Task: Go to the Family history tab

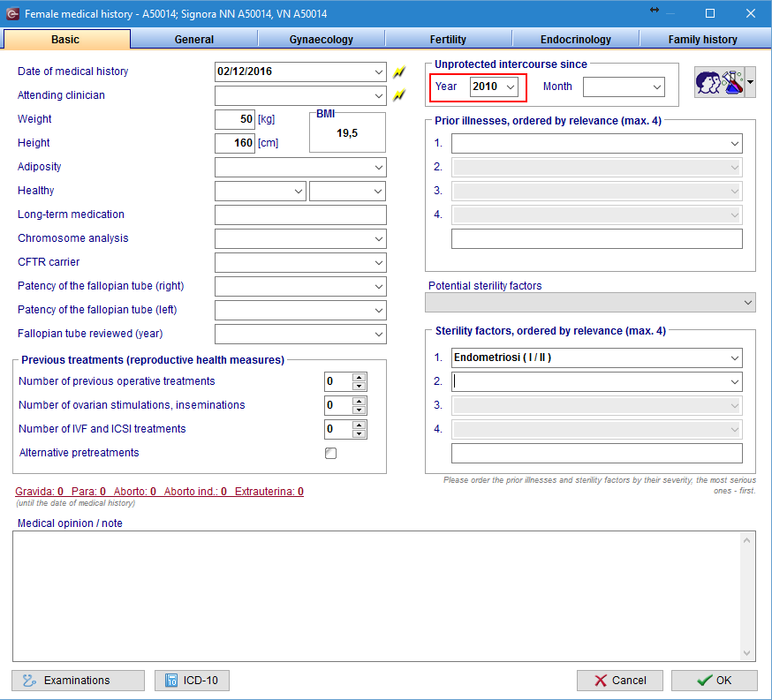Action: coord(702,40)
